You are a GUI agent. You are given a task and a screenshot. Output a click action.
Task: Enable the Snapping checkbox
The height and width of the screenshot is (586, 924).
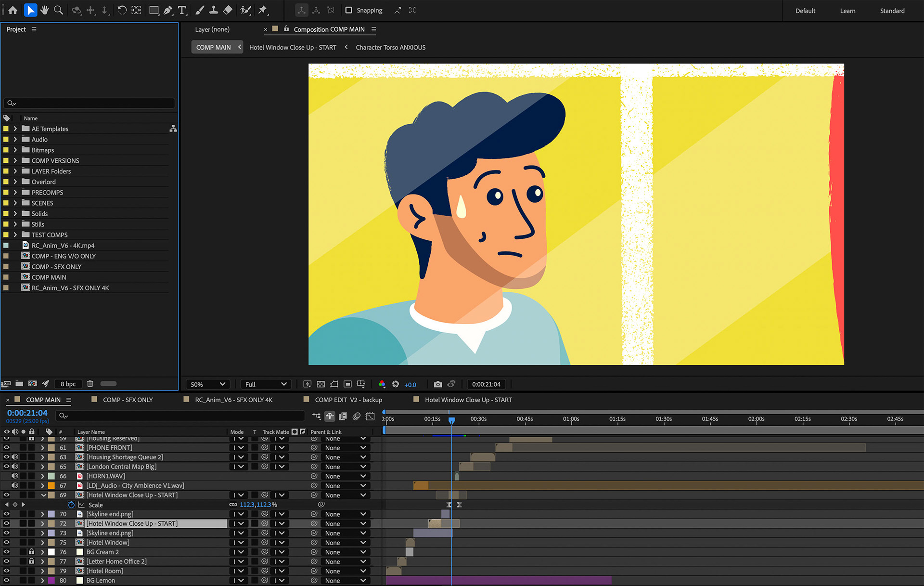349,10
